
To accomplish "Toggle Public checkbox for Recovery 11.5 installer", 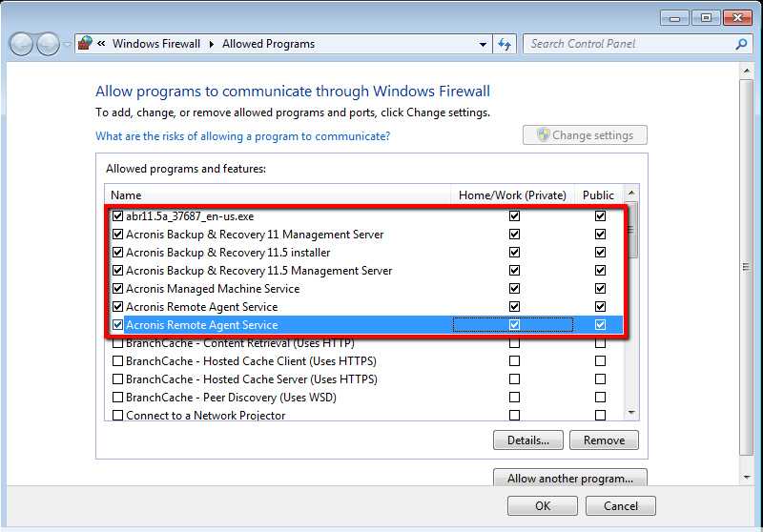I will tap(600, 252).
